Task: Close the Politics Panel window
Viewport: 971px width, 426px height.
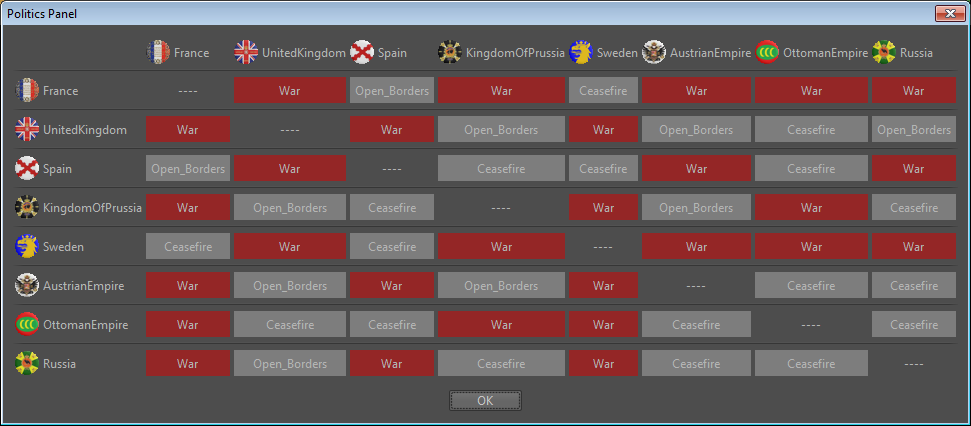Action: click(949, 13)
